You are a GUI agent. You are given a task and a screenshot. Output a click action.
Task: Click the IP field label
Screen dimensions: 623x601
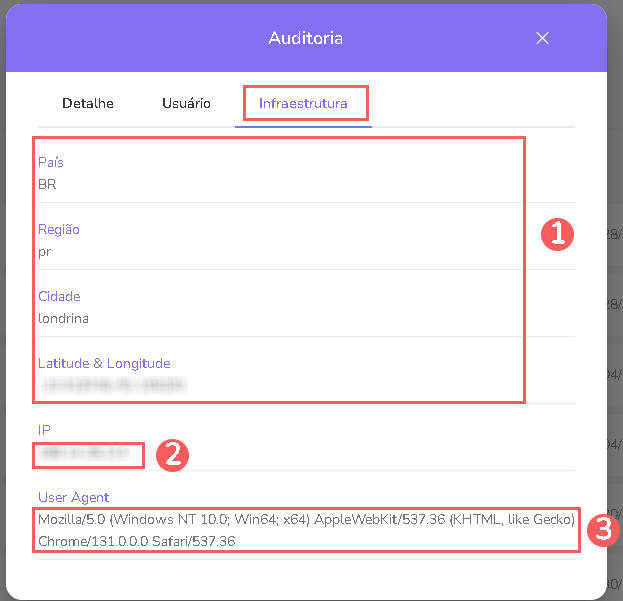(x=44, y=430)
